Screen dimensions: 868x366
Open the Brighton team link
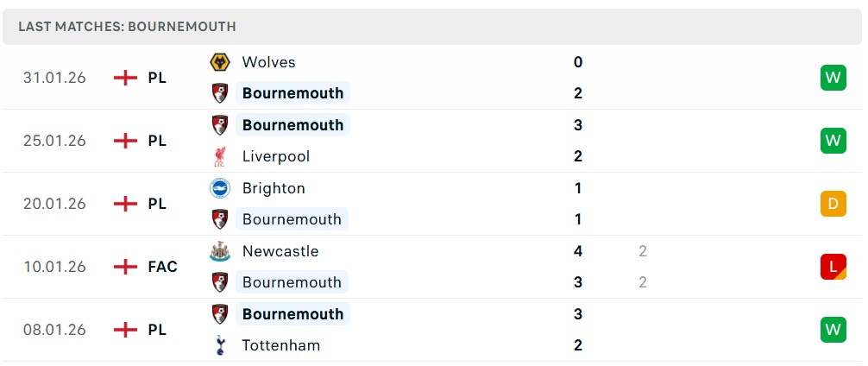274,188
